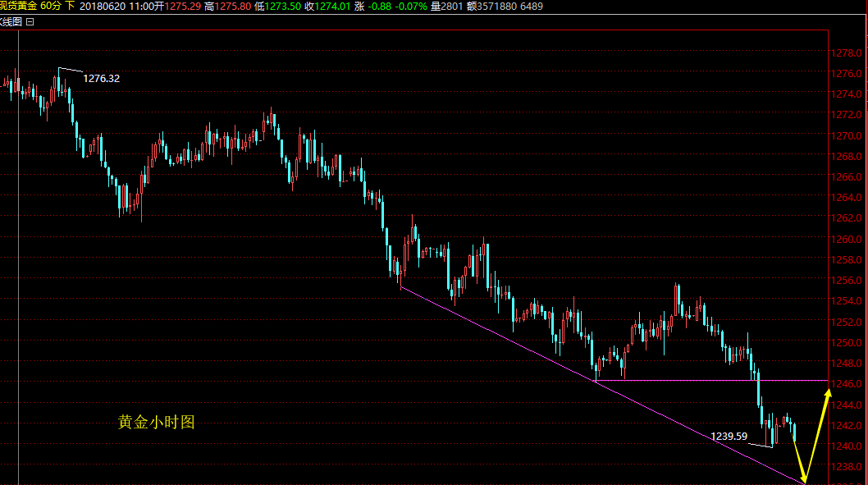Click the 1272.0 price axis label
This screenshot has height=485, width=868.
coord(847,115)
